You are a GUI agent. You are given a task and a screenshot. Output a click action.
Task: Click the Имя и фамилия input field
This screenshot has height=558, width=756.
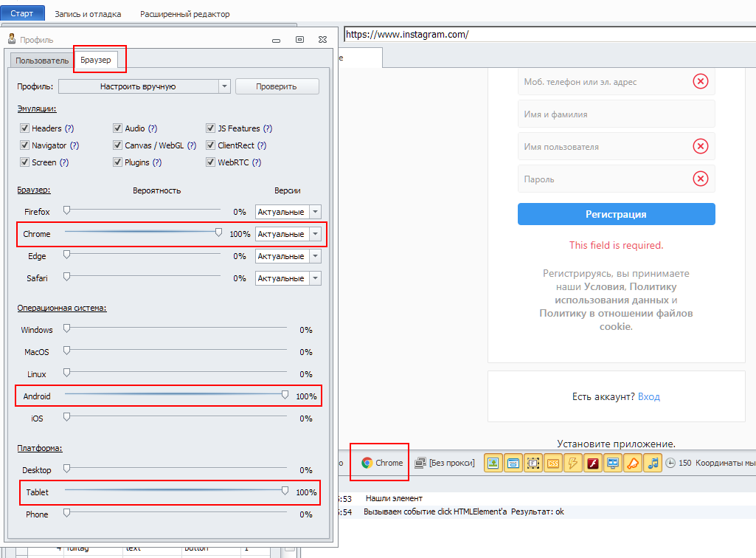coord(616,114)
